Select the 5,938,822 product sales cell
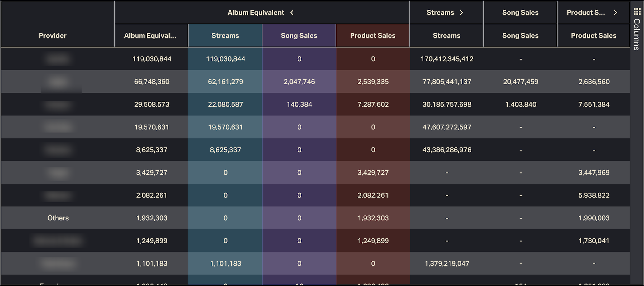The width and height of the screenshot is (644, 286). [x=594, y=195]
